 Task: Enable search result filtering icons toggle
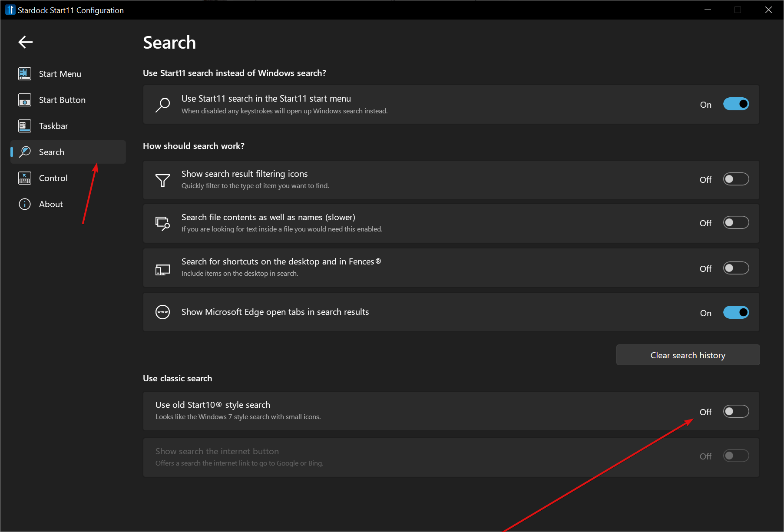[736, 179]
